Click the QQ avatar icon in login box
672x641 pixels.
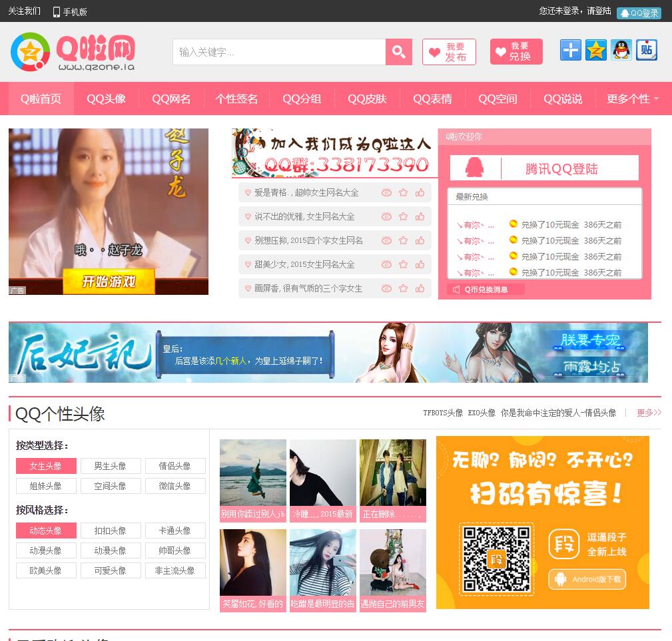pos(474,168)
